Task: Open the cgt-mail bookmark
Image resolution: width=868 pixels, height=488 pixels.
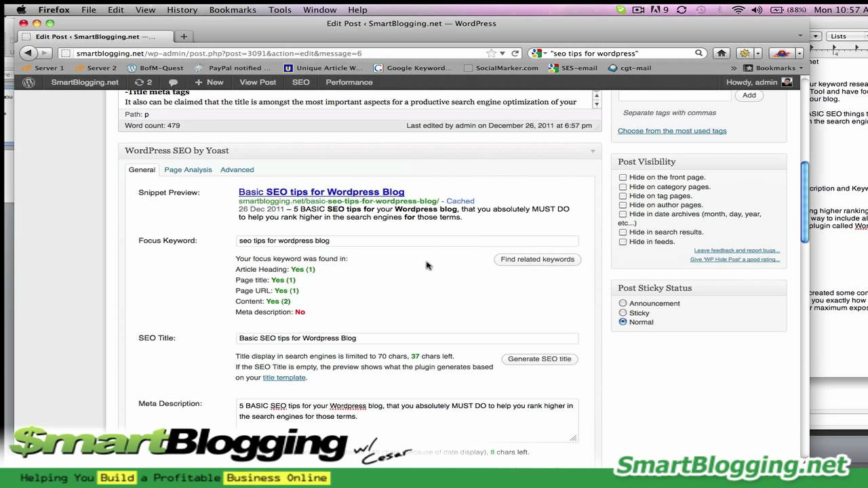Action: (630, 68)
